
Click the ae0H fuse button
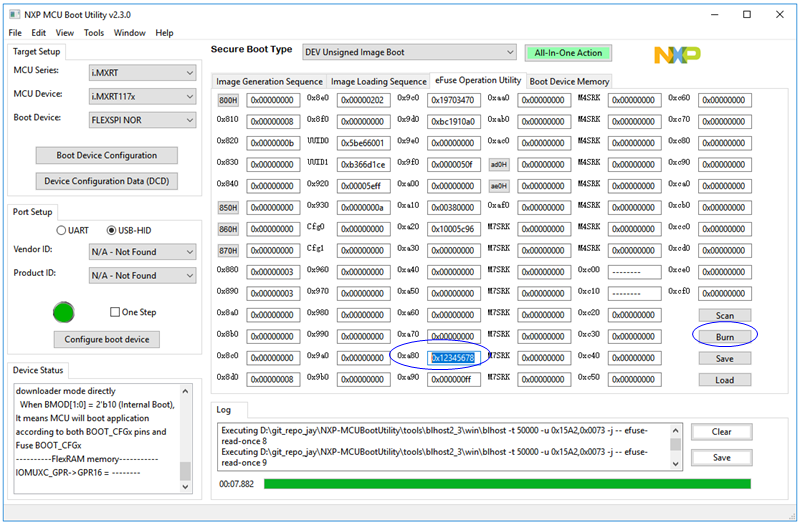click(x=498, y=186)
